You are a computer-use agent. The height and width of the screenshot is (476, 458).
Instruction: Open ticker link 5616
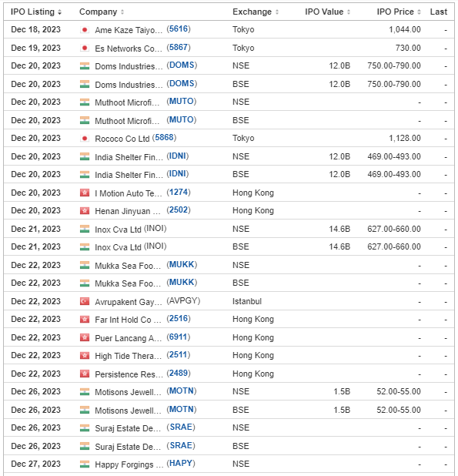click(179, 28)
